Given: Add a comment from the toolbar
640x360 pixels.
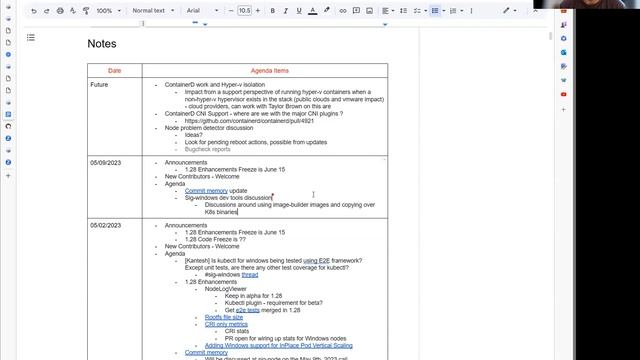Looking at the screenshot, I should coord(356,11).
